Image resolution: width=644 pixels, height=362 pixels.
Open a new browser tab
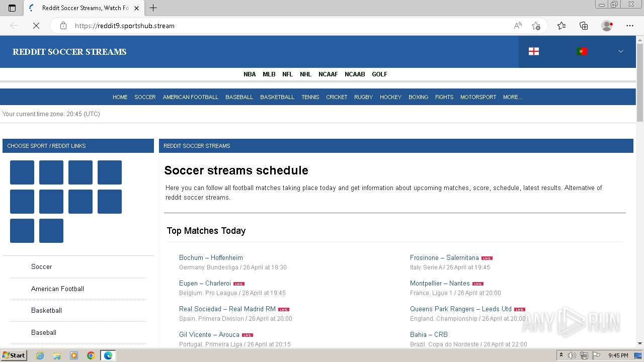(x=153, y=8)
